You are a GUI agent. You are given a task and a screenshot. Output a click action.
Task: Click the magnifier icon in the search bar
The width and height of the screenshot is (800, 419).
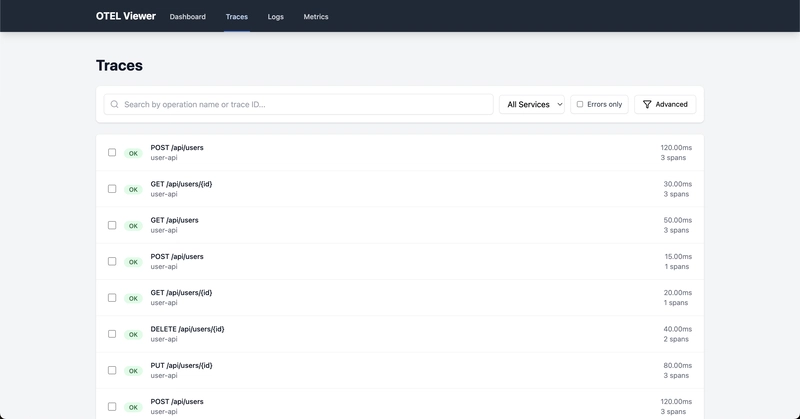(x=115, y=104)
